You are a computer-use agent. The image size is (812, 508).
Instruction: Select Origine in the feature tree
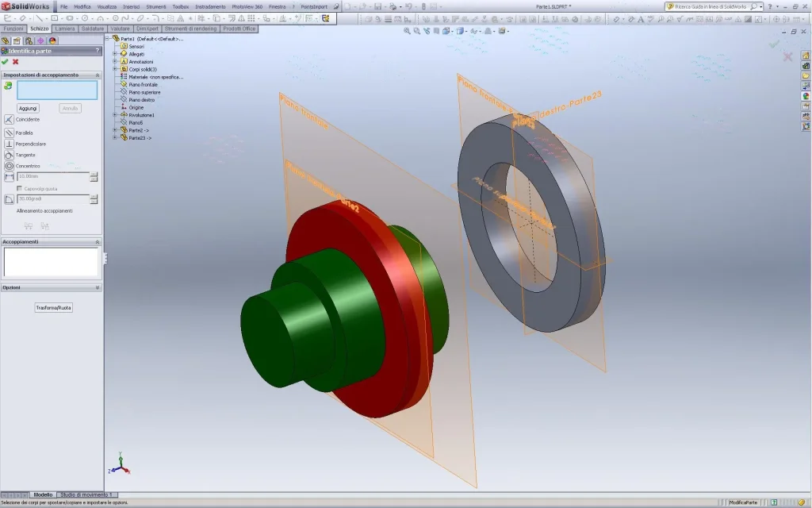click(x=136, y=107)
